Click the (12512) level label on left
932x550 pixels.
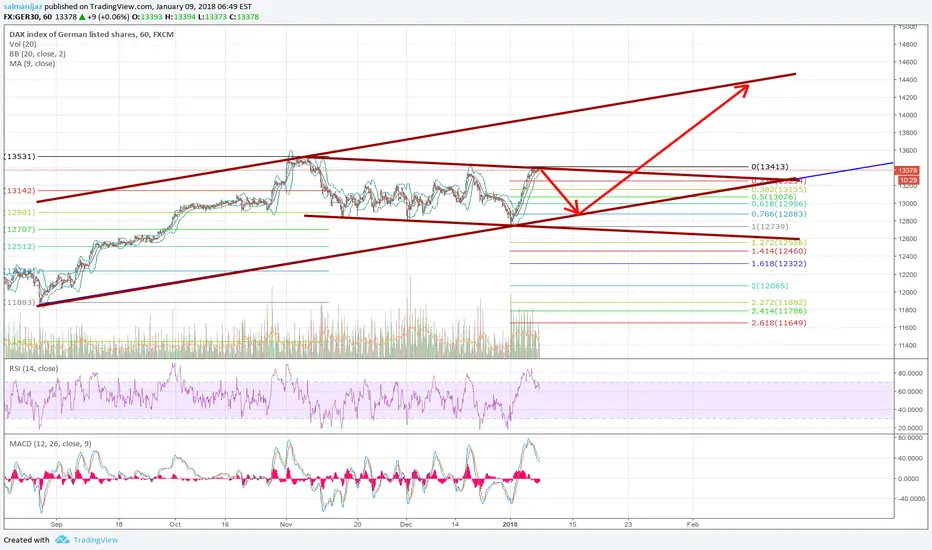pos(20,247)
